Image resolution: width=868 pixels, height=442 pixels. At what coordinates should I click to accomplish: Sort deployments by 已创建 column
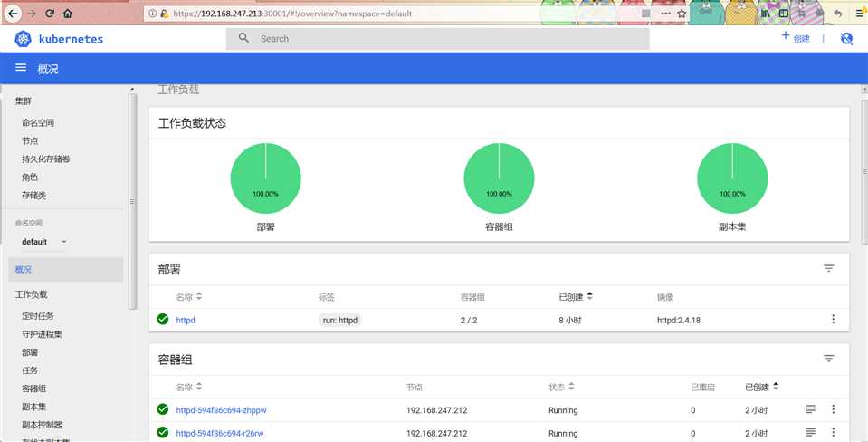tap(576, 297)
